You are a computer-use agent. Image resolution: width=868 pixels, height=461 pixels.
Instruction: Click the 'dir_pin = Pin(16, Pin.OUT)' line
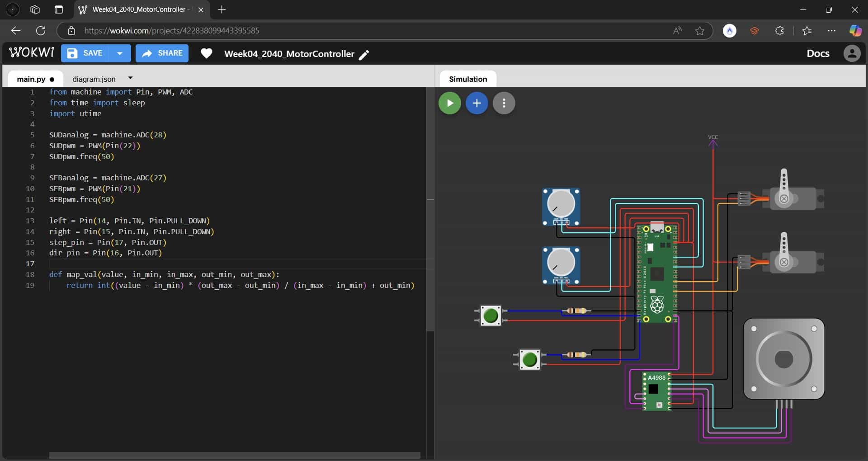tap(105, 253)
